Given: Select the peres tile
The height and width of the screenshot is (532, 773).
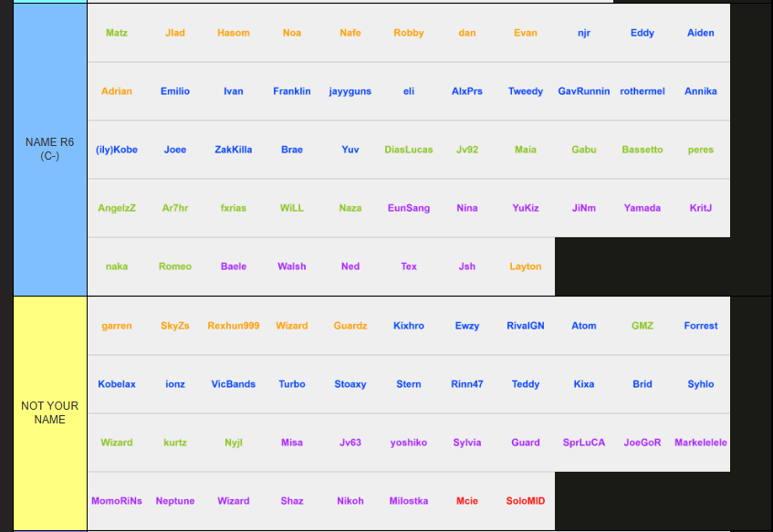Looking at the screenshot, I should point(701,150).
